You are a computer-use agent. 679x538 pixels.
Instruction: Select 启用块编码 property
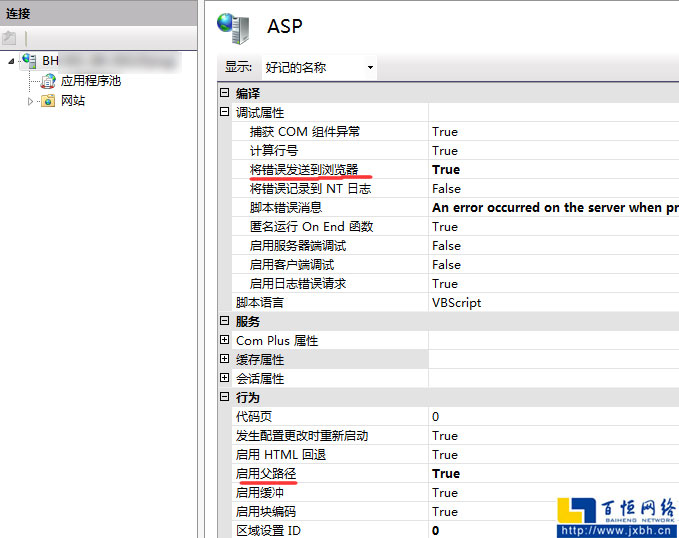pyautogui.click(x=266, y=512)
